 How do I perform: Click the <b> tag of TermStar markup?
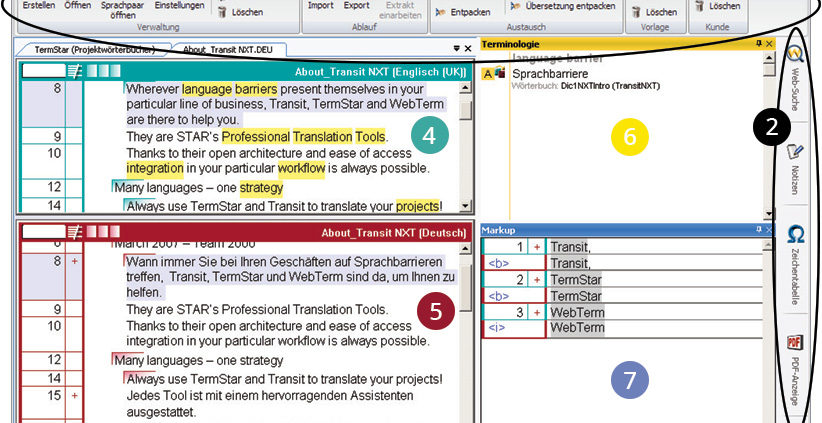(x=498, y=297)
